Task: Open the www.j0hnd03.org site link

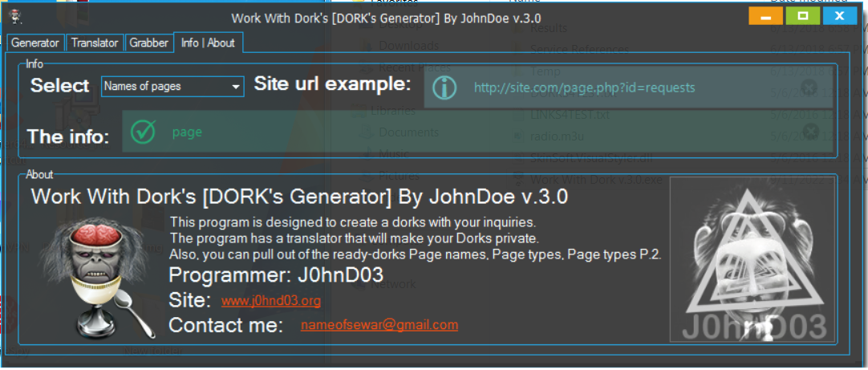Action: (x=271, y=302)
